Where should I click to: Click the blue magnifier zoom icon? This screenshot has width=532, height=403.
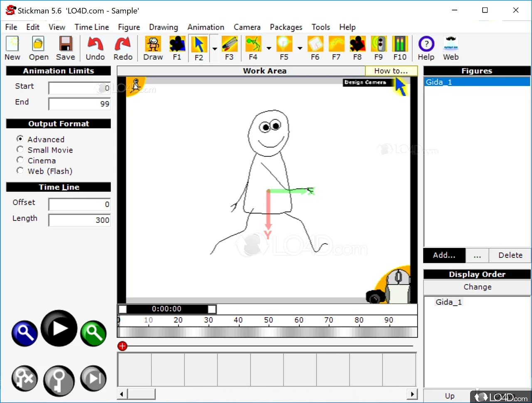point(25,333)
